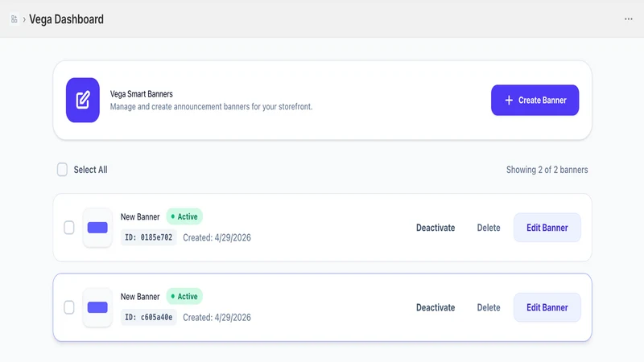This screenshot has height=362, width=644.
Task: Click the Active badge on banner 0185e702
Action: (184, 216)
